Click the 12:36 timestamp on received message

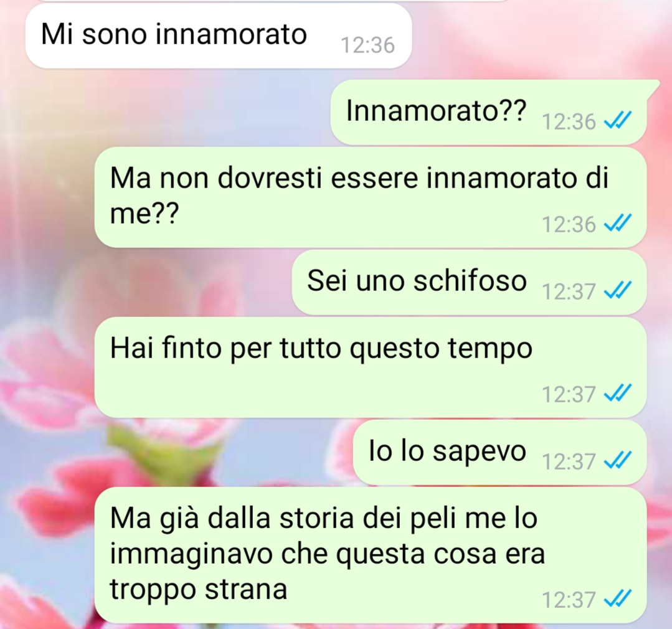tap(367, 45)
